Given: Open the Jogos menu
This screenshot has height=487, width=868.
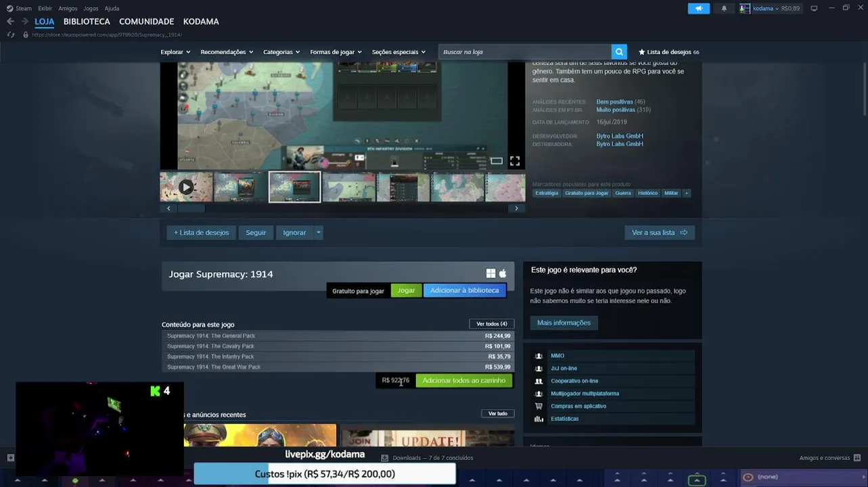Looking at the screenshot, I should click(x=91, y=8).
